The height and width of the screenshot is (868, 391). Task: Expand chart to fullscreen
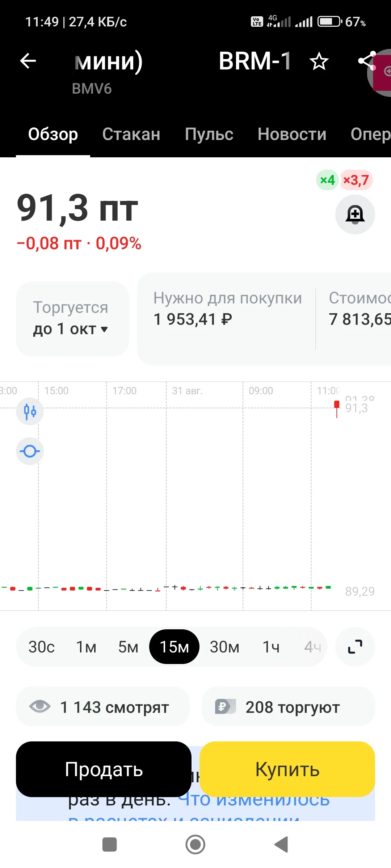click(x=355, y=647)
